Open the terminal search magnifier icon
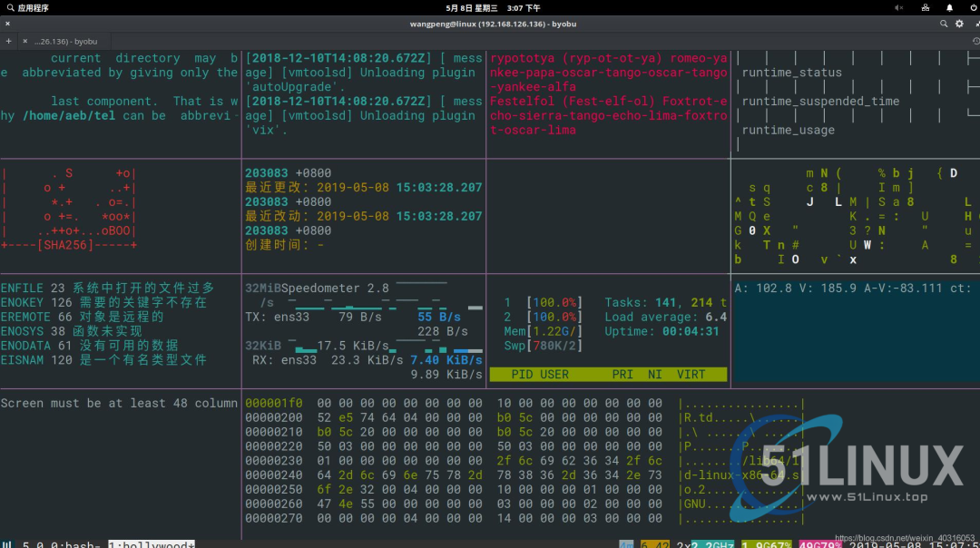 pos(944,24)
